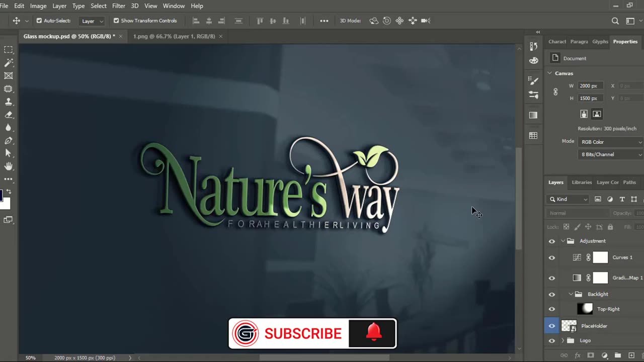This screenshot has width=644, height=362.
Task: Open the Auto-Select Layer dropdown
Action: pos(93,21)
